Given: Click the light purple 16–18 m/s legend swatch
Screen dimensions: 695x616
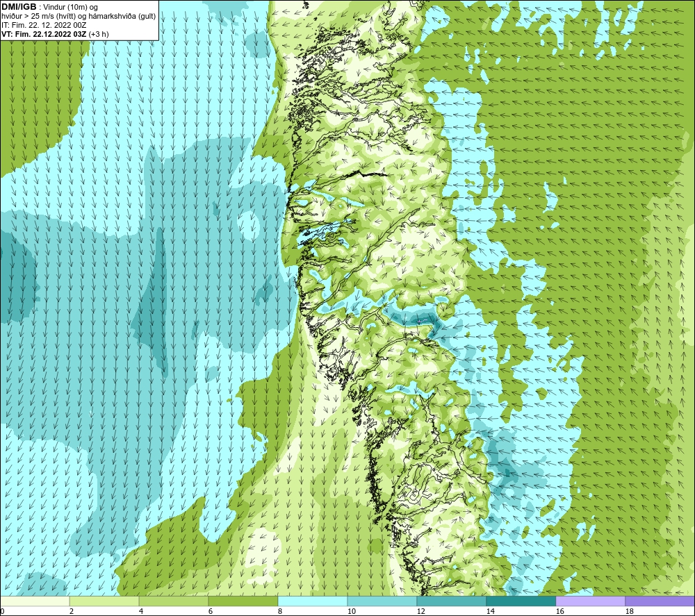Looking at the screenshot, I should click(590, 601).
